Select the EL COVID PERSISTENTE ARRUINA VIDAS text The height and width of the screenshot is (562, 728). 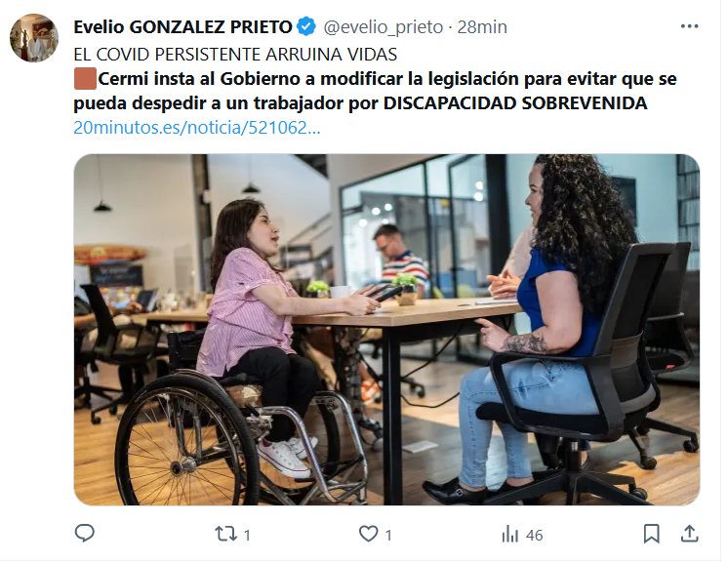tap(235, 55)
